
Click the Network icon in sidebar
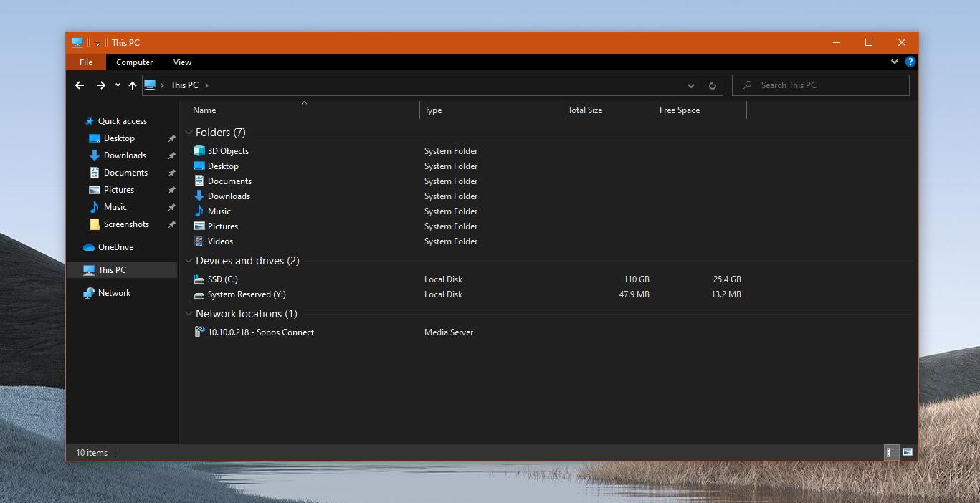pyautogui.click(x=89, y=293)
